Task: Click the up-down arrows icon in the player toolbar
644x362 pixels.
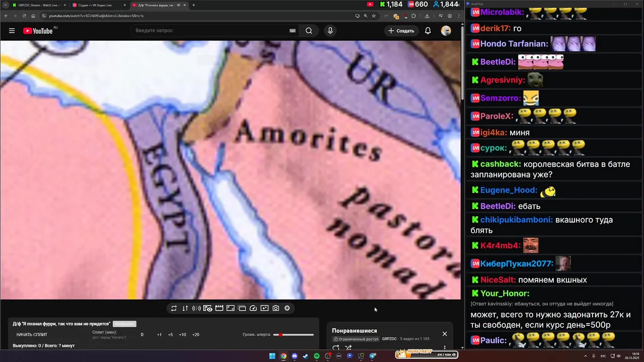Action: click(185, 308)
